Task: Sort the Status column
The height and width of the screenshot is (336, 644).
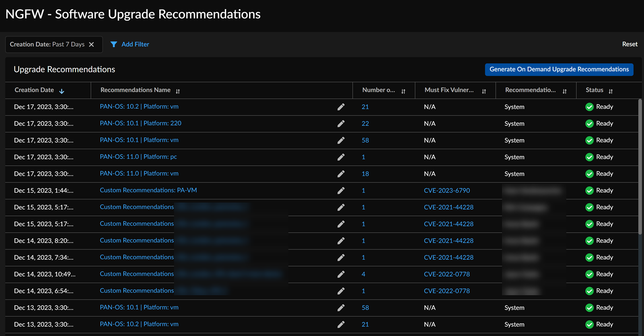Action: coord(611,91)
